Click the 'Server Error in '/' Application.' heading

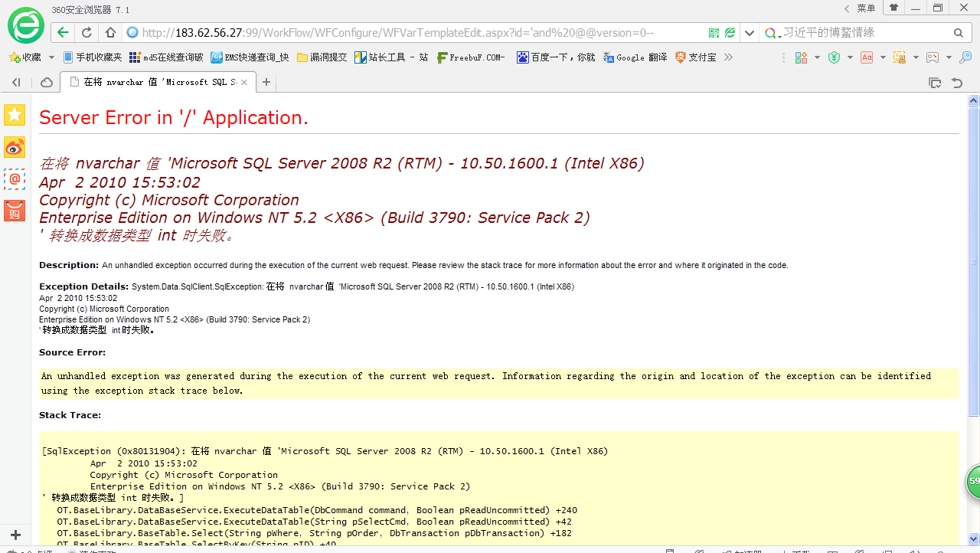click(174, 117)
